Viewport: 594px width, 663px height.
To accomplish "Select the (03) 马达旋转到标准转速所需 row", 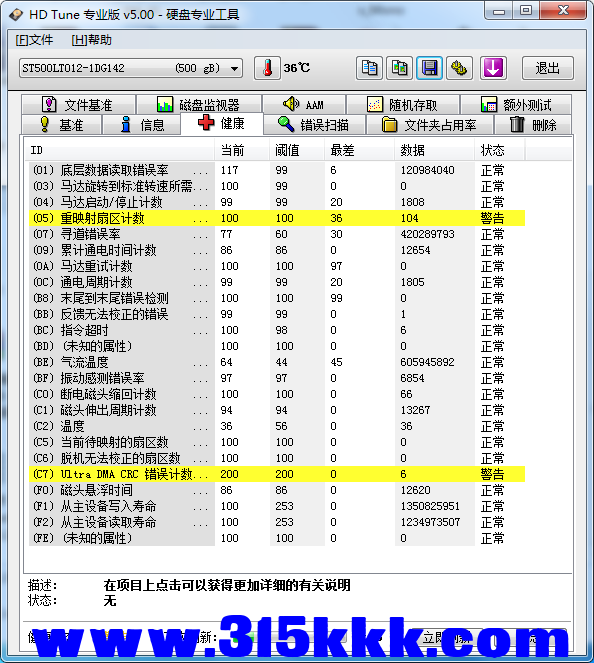I will point(277,186).
